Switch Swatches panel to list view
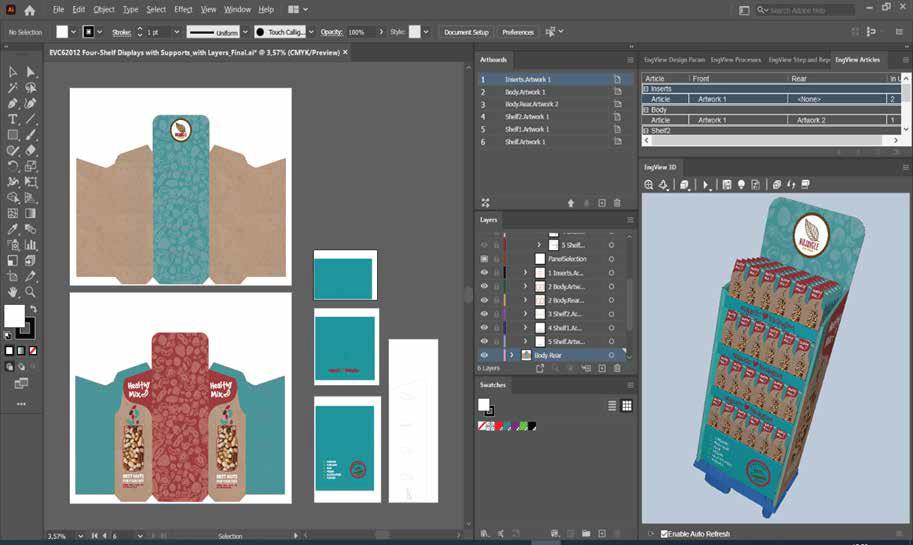Viewport: 913px width, 545px height. click(x=612, y=405)
